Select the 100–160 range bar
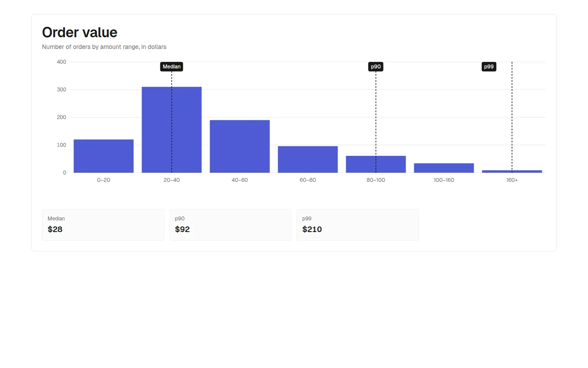The height and width of the screenshot is (368, 588). [x=444, y=168]
